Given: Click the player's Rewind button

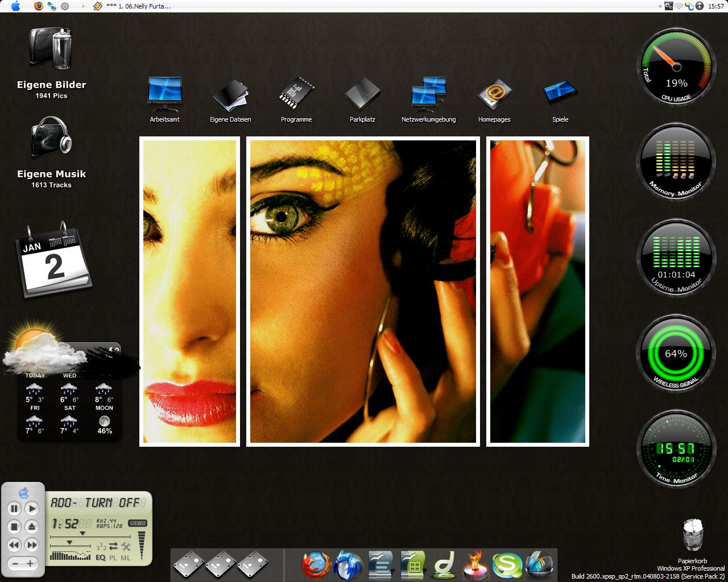Looking at the screenshot, I should pyautogui.click(x=14, y=545).
